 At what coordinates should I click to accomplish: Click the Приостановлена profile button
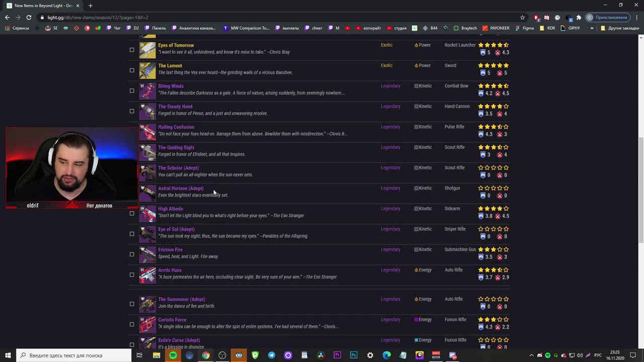607,17
